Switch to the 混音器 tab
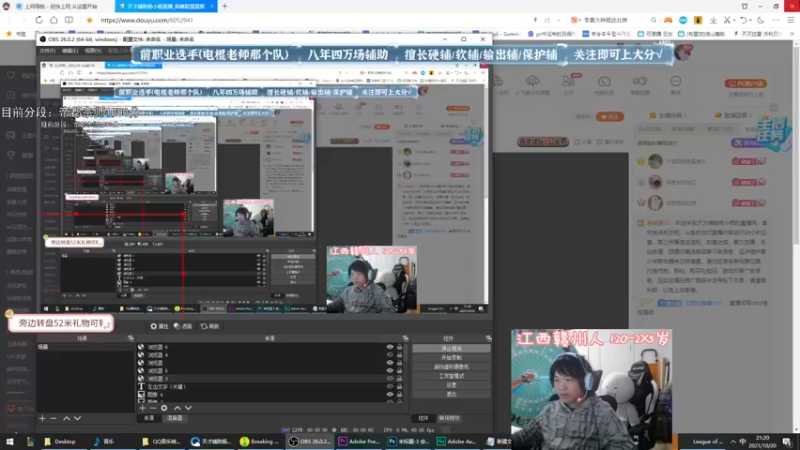The height and width of the screenshot is (450, 800). (x=175, y=418)
